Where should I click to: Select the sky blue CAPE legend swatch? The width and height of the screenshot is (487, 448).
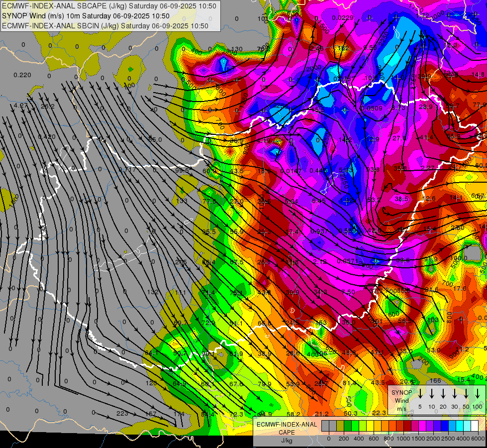tap(452, 426)
